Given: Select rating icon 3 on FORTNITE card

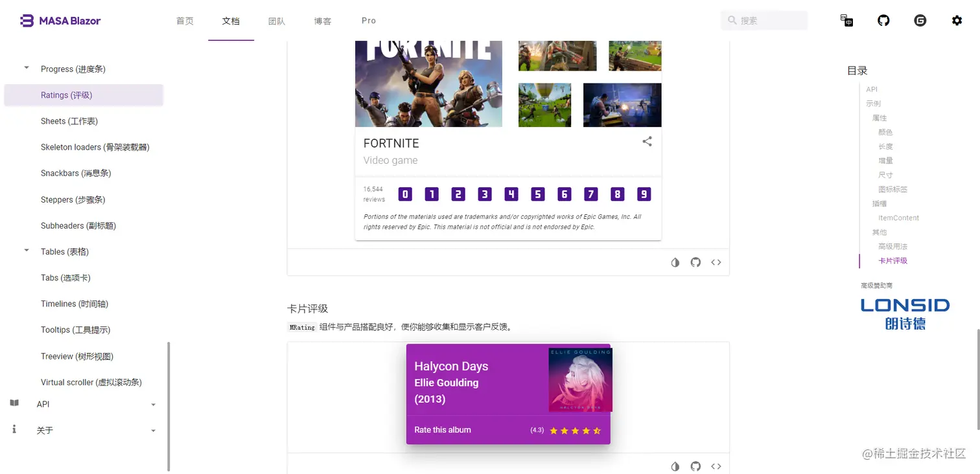Looking at the screenshot, I should coord(485,194).
